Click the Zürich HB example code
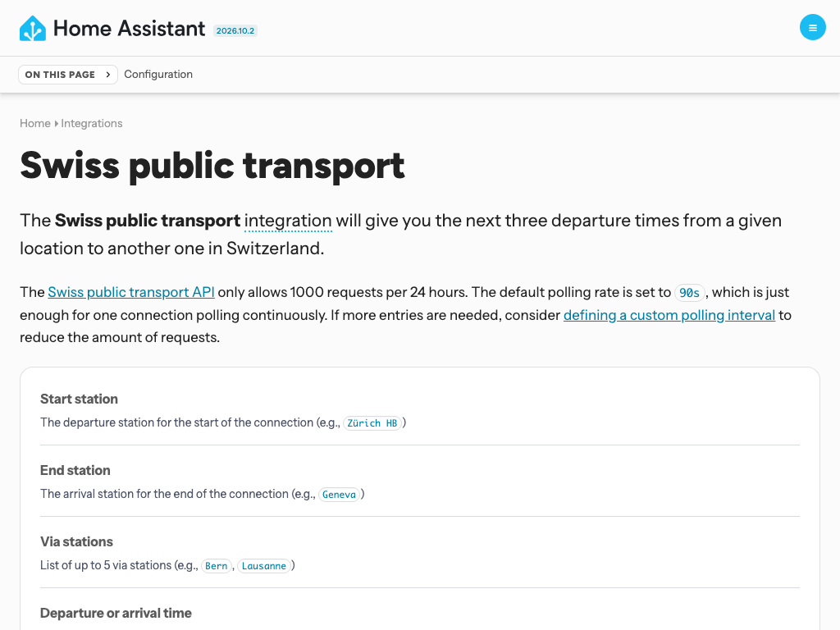840x630 pixels. pos(372,423)
